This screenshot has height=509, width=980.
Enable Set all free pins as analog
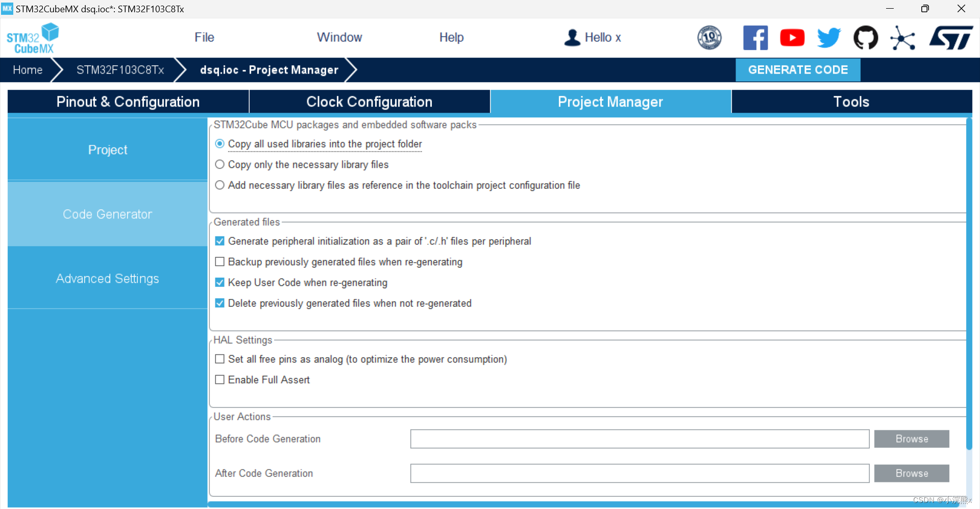tap(219, 359)
